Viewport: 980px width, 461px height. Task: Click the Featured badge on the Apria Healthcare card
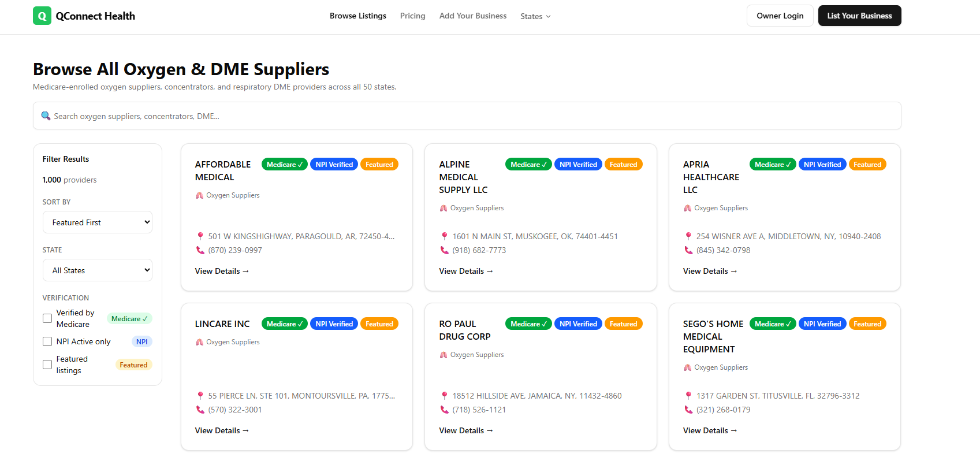coord(867,165)
